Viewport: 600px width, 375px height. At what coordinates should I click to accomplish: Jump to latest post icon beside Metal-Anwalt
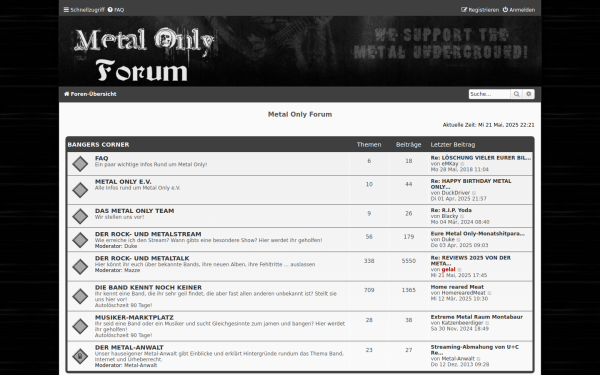[x=478, y=359]
